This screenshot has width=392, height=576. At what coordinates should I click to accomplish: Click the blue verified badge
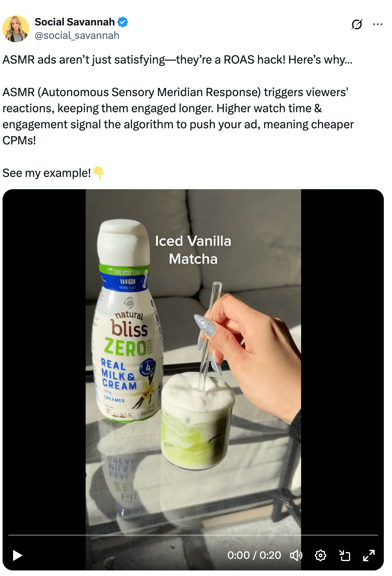[123, 22]
